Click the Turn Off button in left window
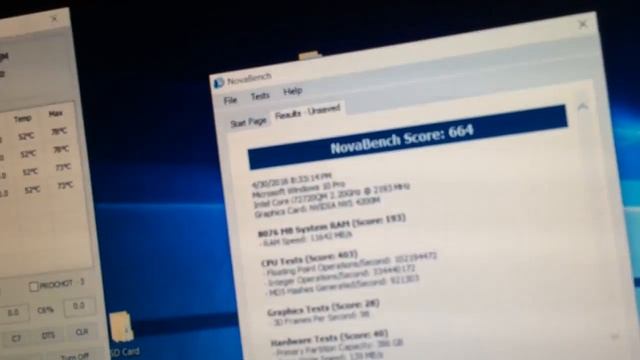 click(x=75, y=356)
